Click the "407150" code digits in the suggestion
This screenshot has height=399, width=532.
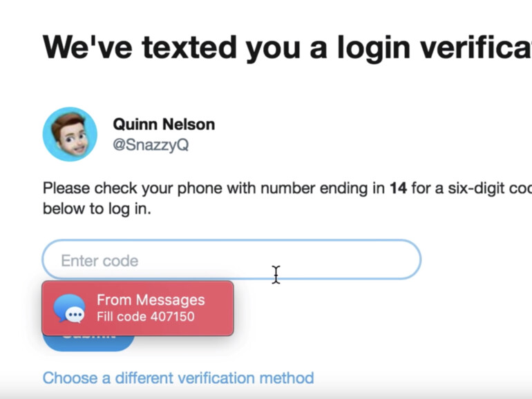[x=172, y=317]
